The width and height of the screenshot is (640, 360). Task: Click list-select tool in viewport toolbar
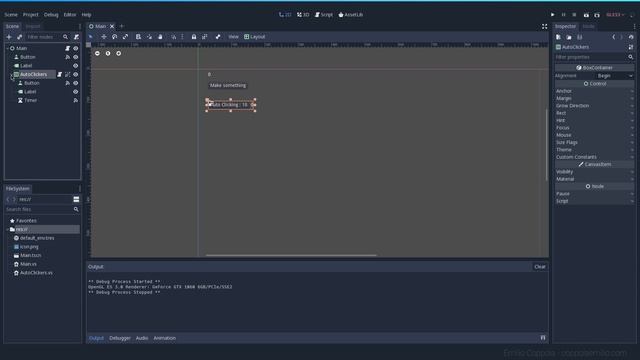(138, 37)
